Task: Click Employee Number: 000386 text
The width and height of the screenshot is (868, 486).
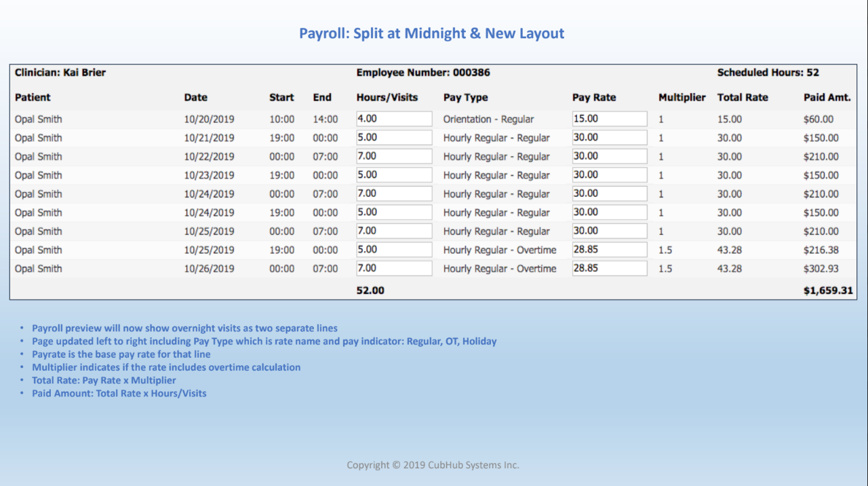Action: coord(423,73)
